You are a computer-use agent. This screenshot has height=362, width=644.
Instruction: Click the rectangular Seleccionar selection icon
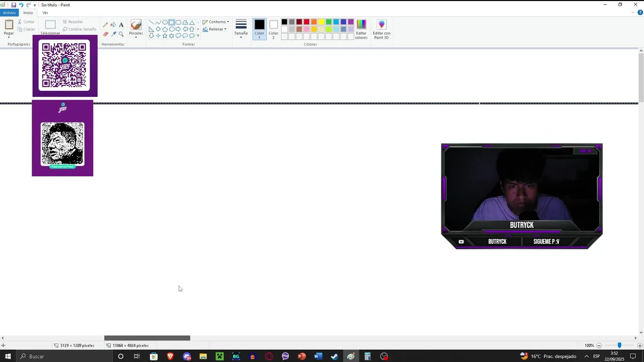[x=50, y=25]
